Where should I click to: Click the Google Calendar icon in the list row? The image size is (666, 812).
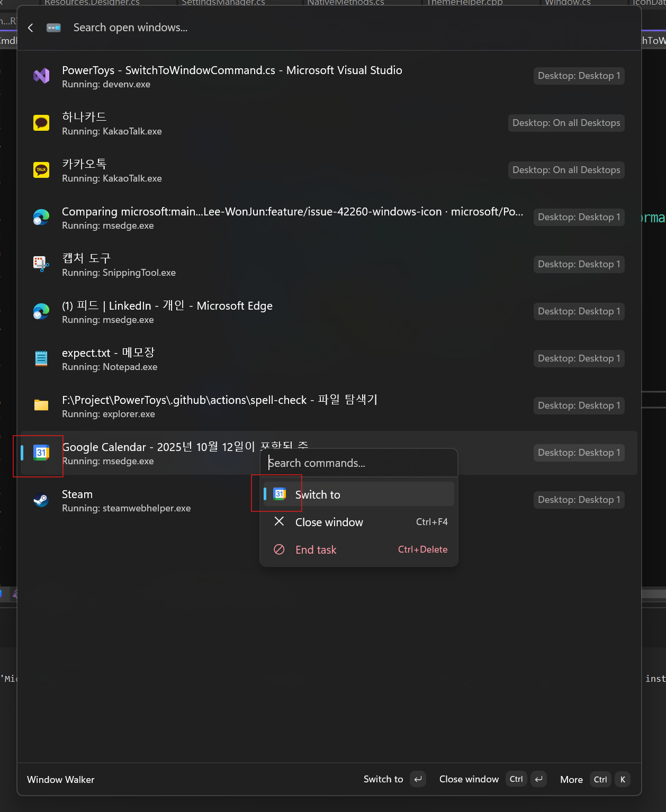(x=41, y=453)
